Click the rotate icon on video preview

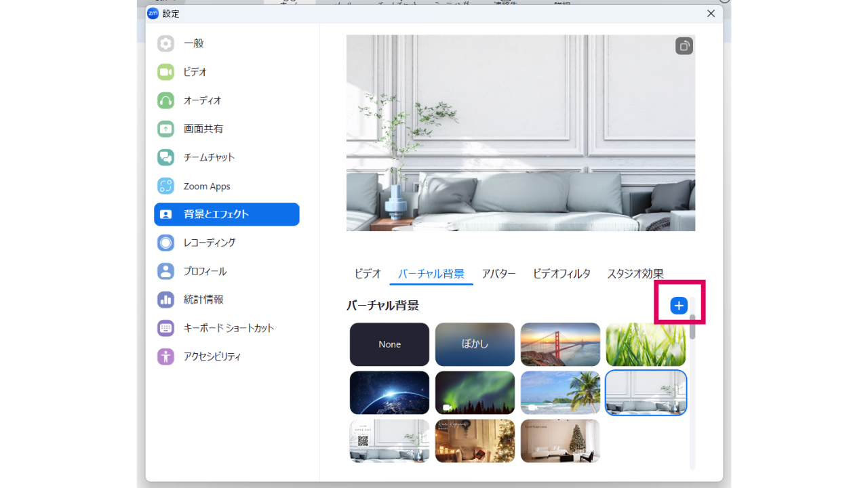684,46
